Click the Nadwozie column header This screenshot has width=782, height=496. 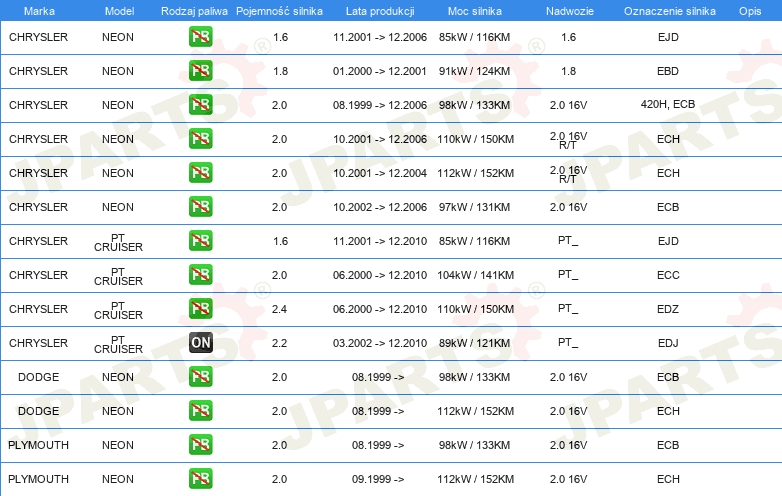[568, 10]
